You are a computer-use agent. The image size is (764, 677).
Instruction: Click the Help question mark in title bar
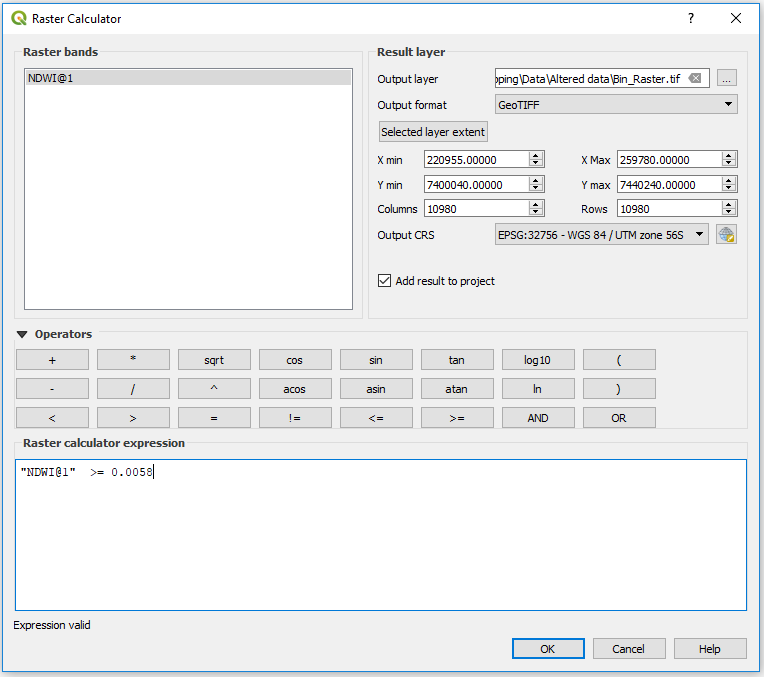pos(690,19)
